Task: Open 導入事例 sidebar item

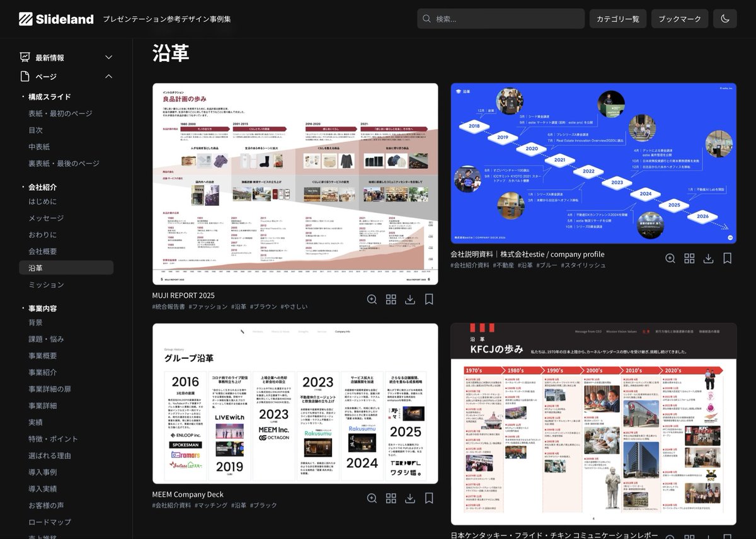Action: [x=43, y=472]
